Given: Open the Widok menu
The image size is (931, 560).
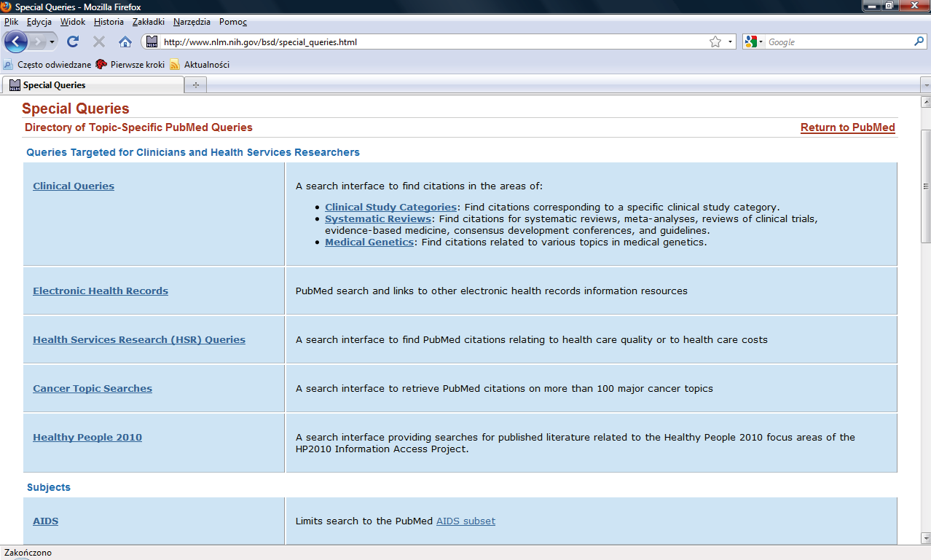Looking at the screenshot, I should click(x=73, y=22).
